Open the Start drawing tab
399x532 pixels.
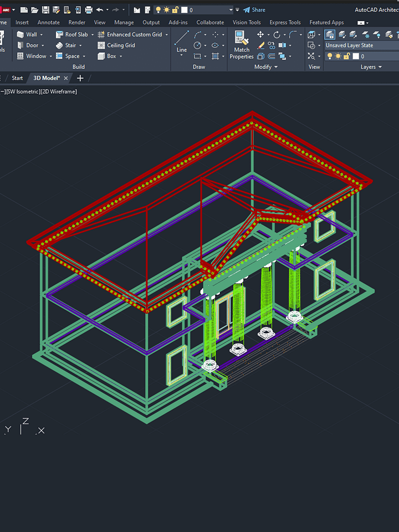click(x=17, y=78)
